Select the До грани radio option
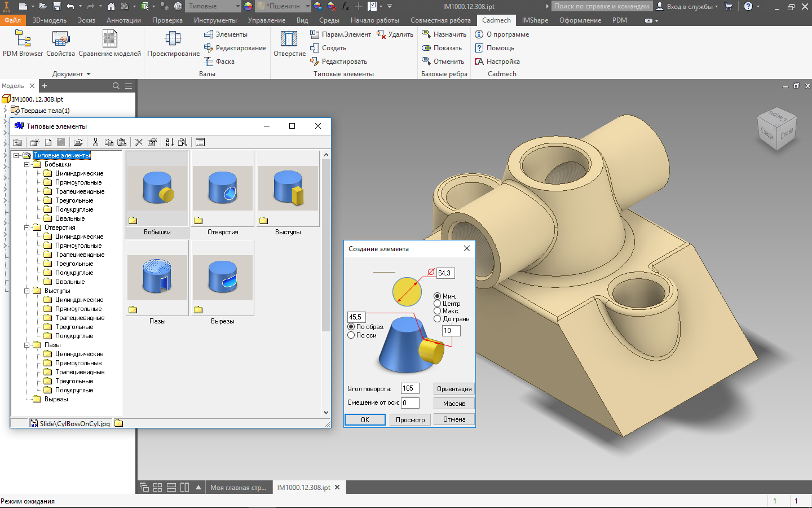This screenshot has height=508, width=812. click(x=438, y=319)
